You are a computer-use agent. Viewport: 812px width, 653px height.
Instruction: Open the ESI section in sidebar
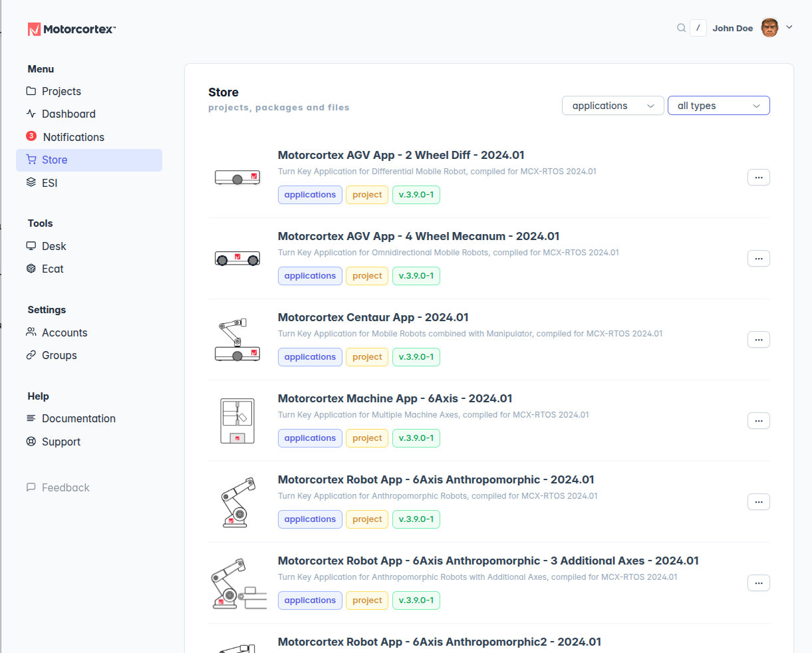[x=49, y=183]
